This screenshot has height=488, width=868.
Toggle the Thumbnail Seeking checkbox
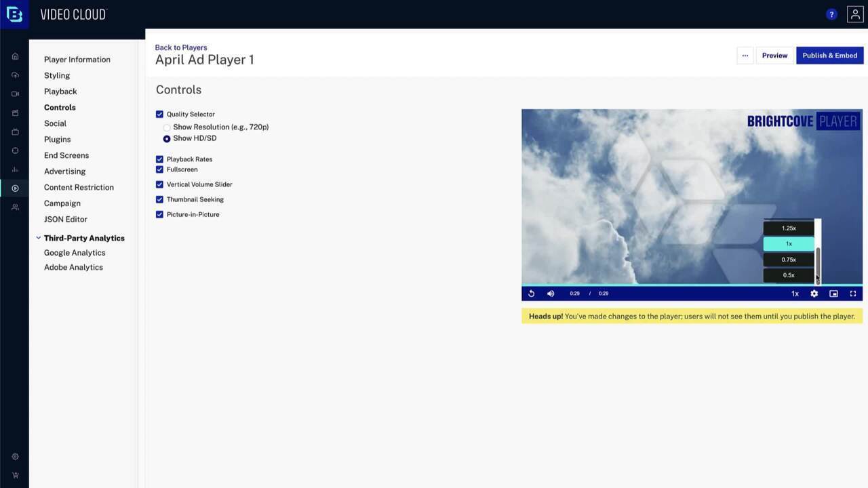tap(159, 199)
